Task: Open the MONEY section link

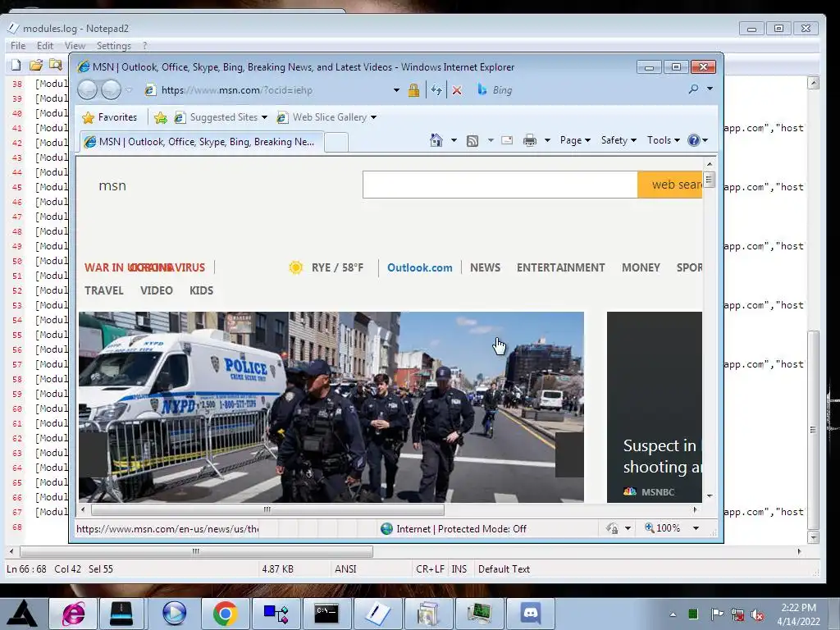Action: point(641,267)
